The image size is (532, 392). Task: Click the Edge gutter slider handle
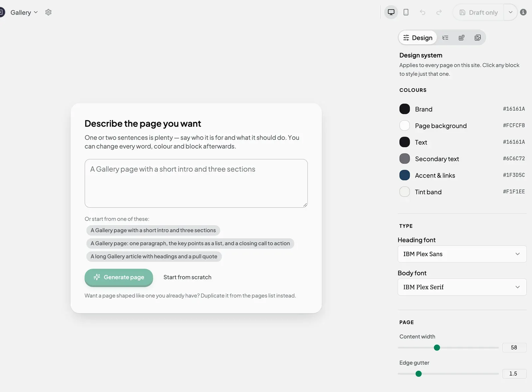[x=419, y=374]
